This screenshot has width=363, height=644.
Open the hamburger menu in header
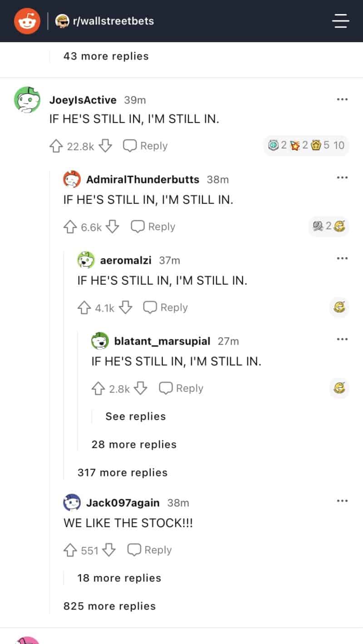[x=340, y=21]
